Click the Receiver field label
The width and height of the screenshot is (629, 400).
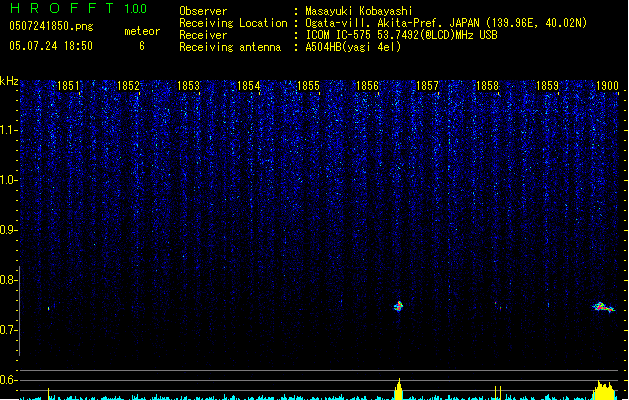pos(203,35)
